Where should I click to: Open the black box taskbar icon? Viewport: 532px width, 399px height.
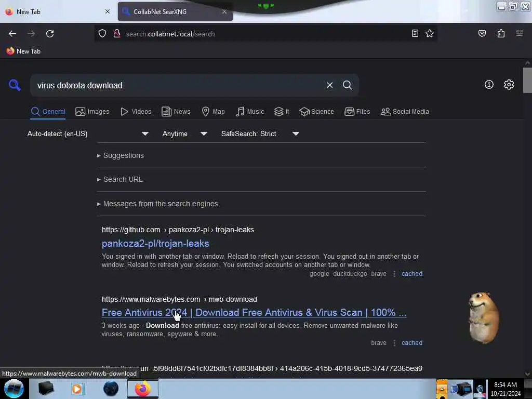46,389
